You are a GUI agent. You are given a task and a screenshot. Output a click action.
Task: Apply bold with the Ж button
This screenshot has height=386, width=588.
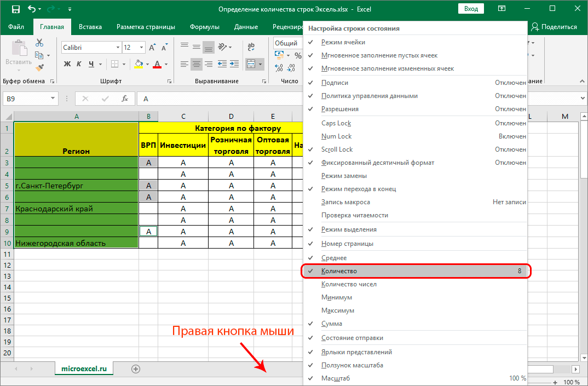(67, 64)
